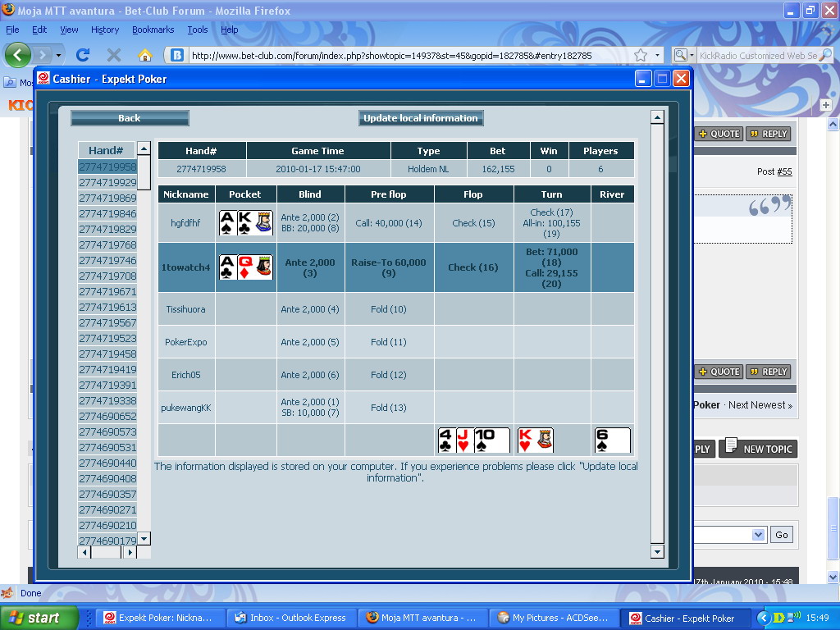The height and width of the screenshot is (630, 840).
Task: Open a new tab with plus icon
Action: pos(825,105)
